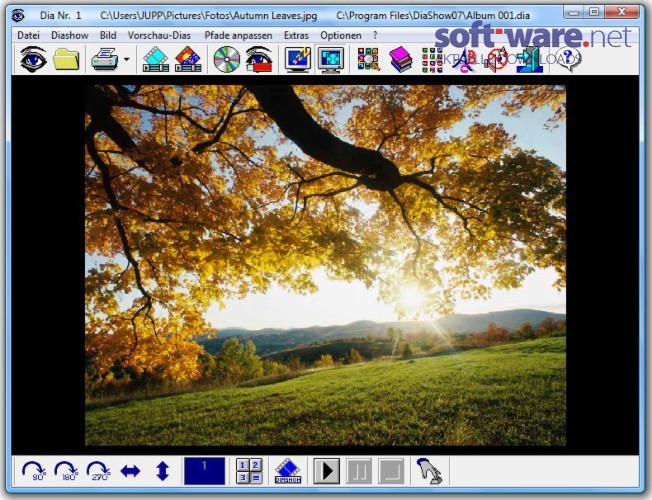Click the 1 2 3 numbering grid icon
The width and height of the screenshot is (652, 500).
tap(249, 471)
